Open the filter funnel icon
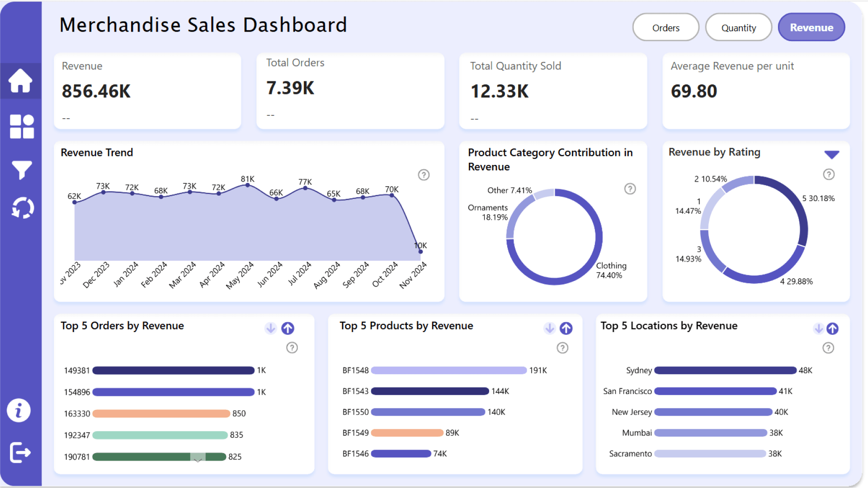This screenshot has height=488, width=868. click(21, 170)
